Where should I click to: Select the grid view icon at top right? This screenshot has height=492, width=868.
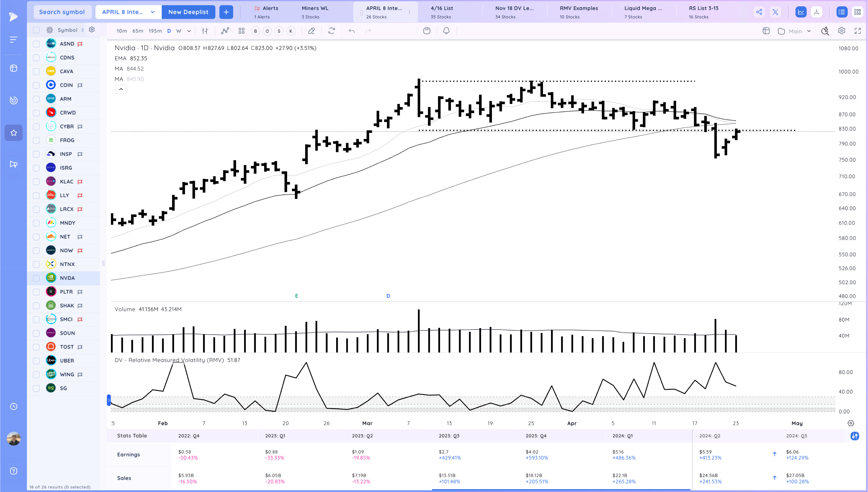tap(857, 12)
